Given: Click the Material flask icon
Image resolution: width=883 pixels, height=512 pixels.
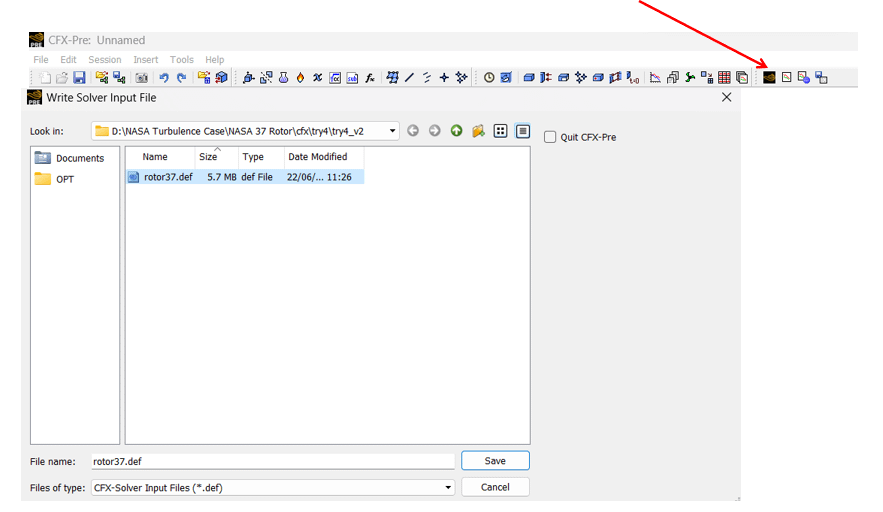Looking at the screenshot, I should (x=283, y=78).
